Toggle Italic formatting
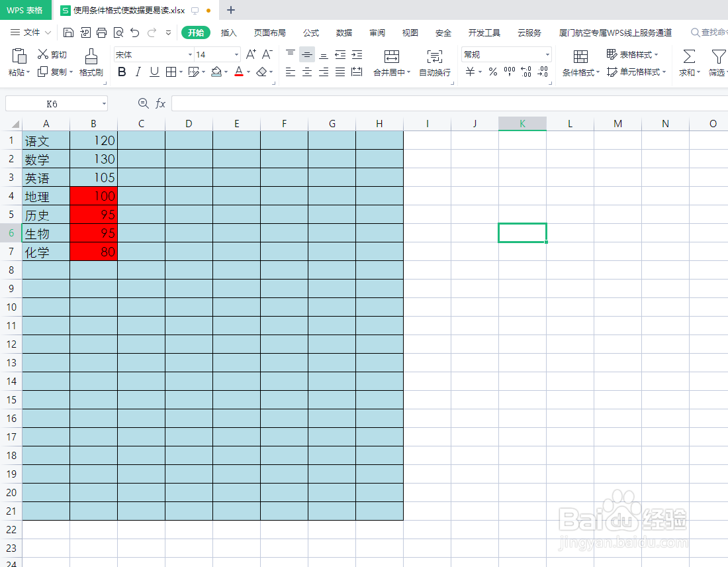The width and height of the screenshot is (728, 567). (x=138, y=72)
